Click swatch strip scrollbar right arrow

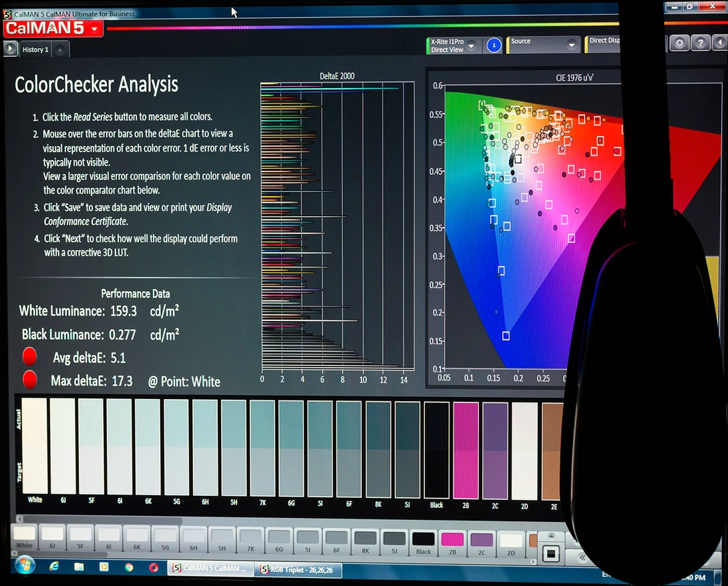pos(534,561)
